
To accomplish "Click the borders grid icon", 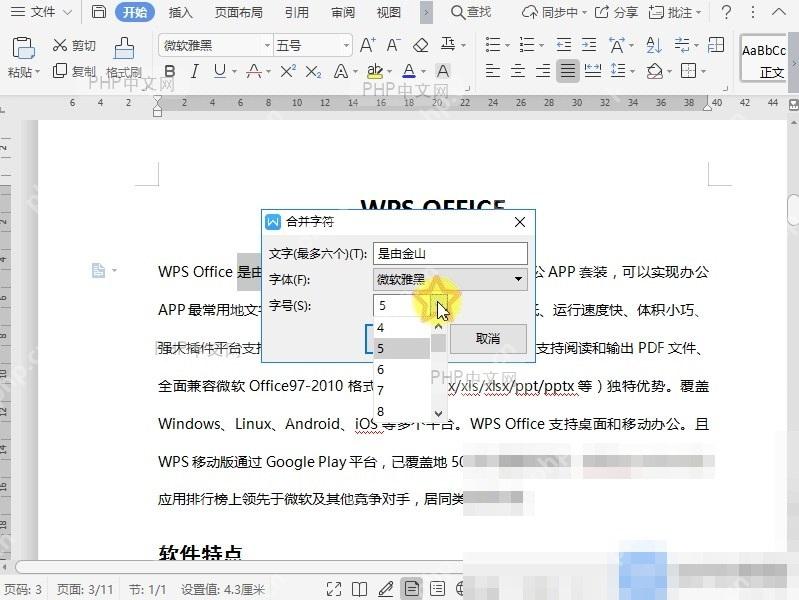I will click(x=688, y=71).
